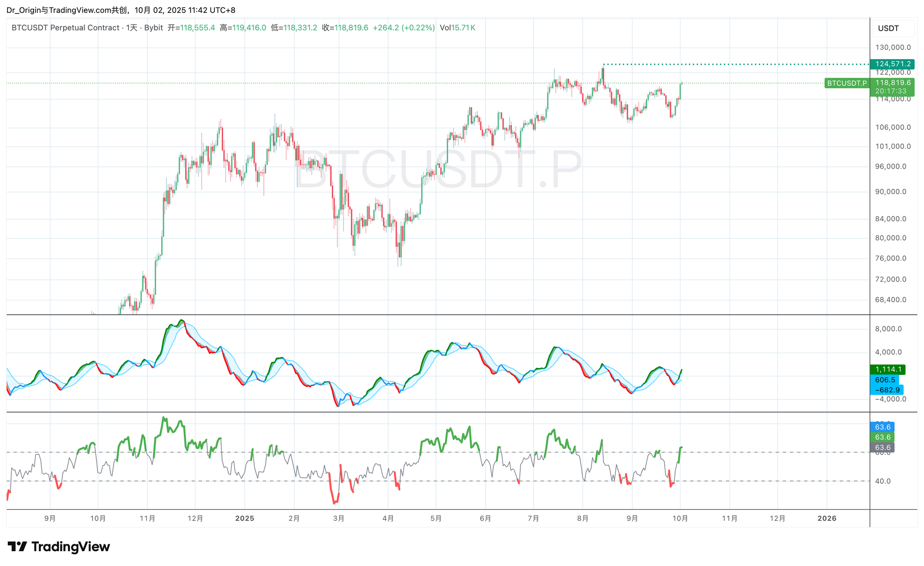924x566 pixels.
Task: Click the BTCUSDT Perpetual Contract title
Action: tap(65, 28)
